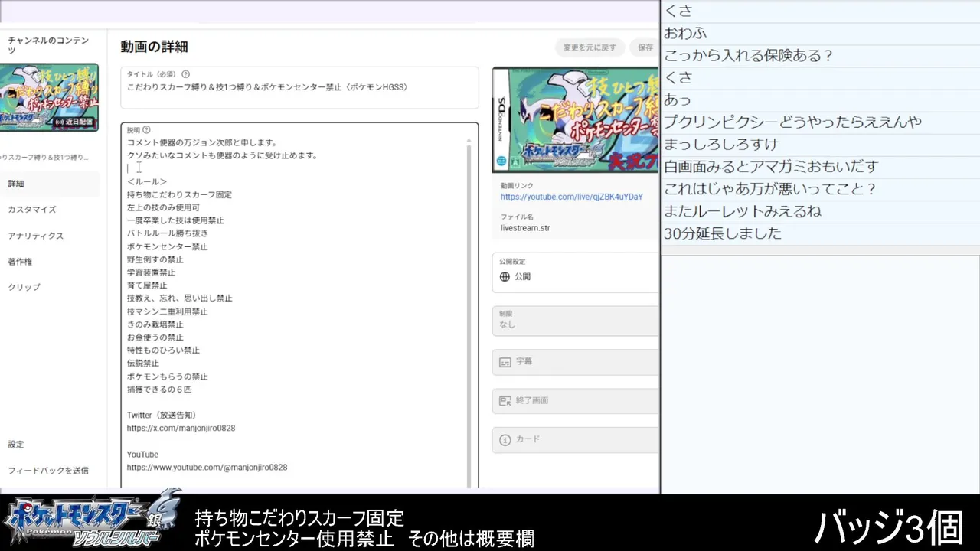Click the ポケモンセンター禁止 line in description
The width and height of the screenshot is (980, 551).
tap(167, 246)
